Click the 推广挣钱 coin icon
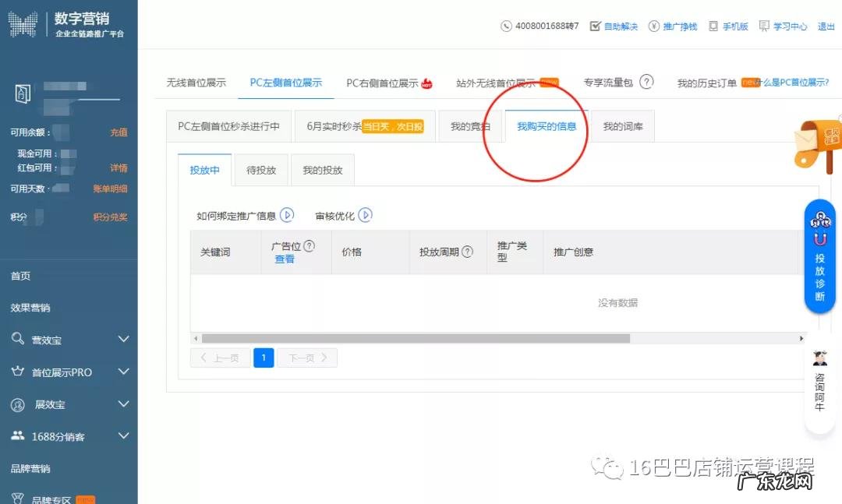Screen dimensions: 842x504 coord(656,26)
